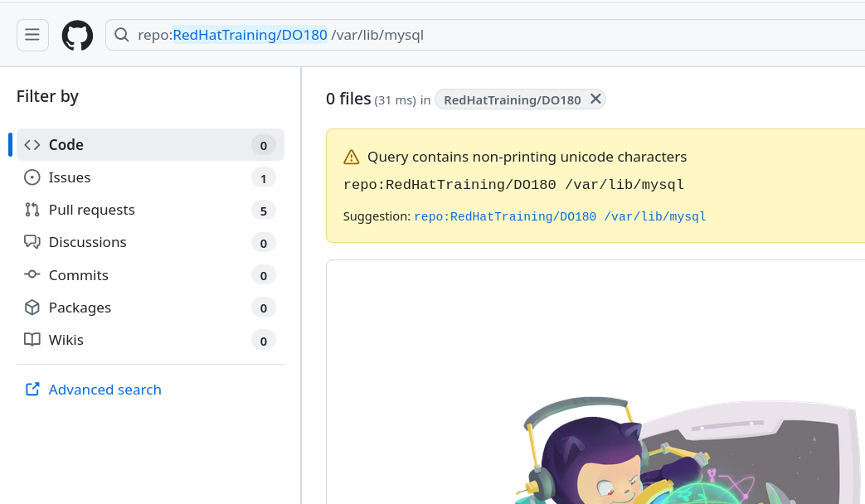865x504 pixels.
Task: Click the RedHatTraining/DO180 filter chip
Action: pos(512,100)
